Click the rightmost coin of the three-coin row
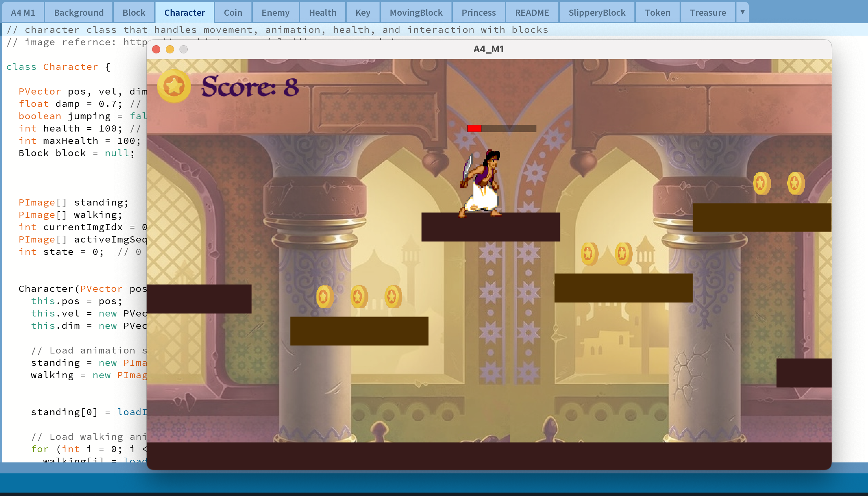 click(393, 297)
